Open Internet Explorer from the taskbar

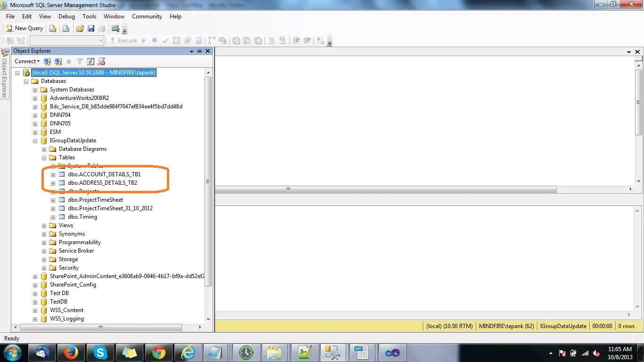(188, 353)
